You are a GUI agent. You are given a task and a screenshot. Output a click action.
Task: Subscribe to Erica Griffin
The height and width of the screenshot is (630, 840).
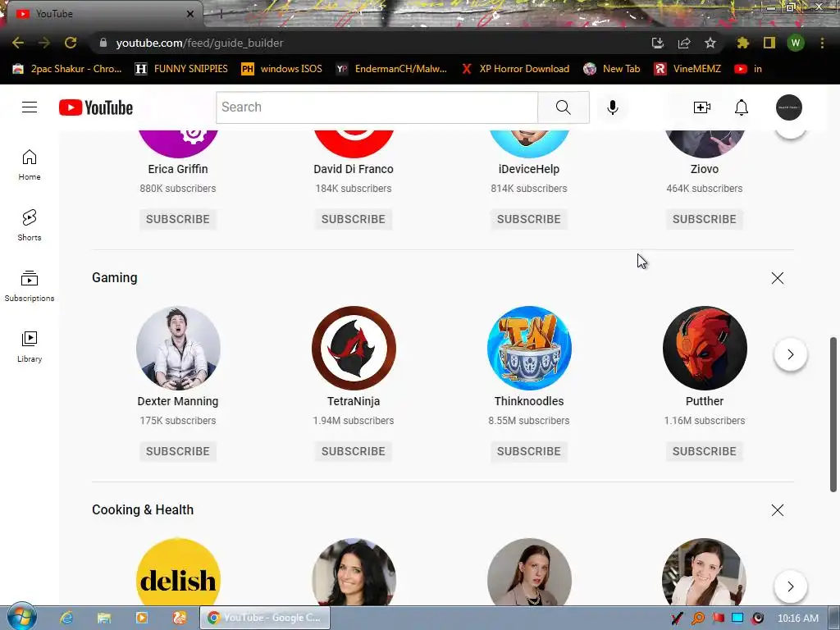pyautogui.click(x=178, y=219)
